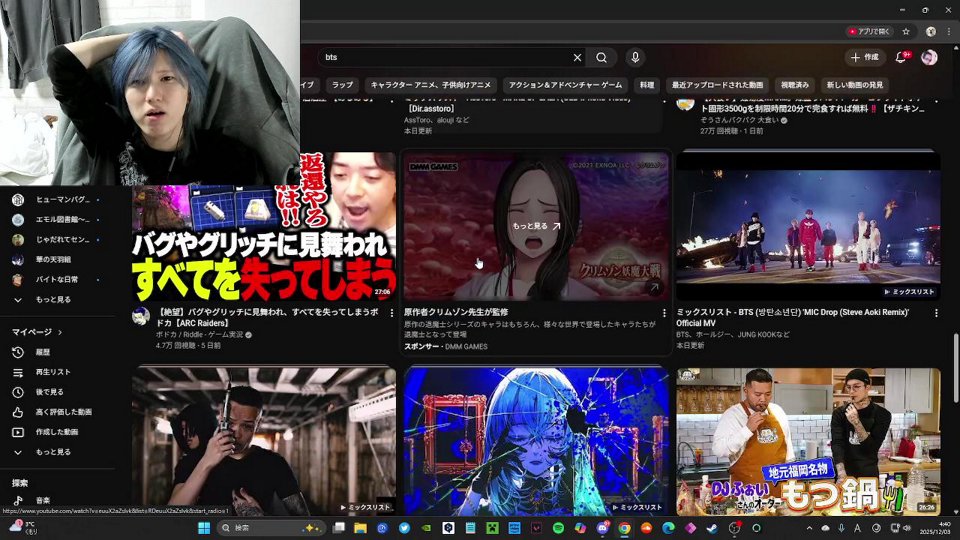Open the Chrome profile avatar
The image size is (960, 540).
[x=931, y=31]
